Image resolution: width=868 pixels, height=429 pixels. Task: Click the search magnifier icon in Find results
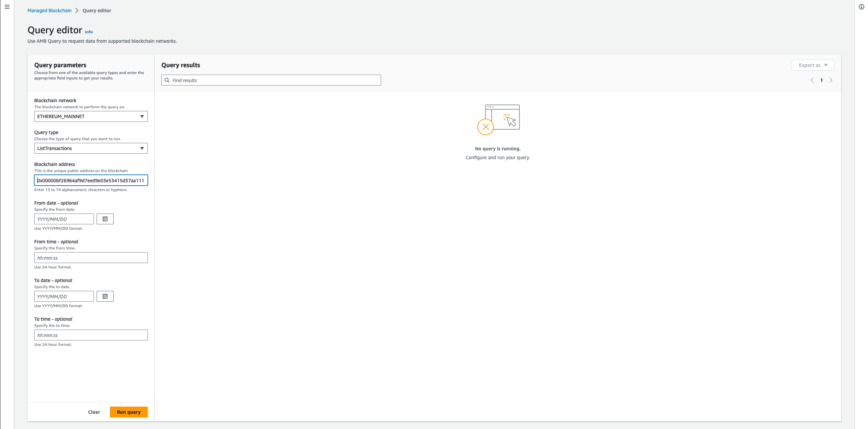(x=167, y=80)
